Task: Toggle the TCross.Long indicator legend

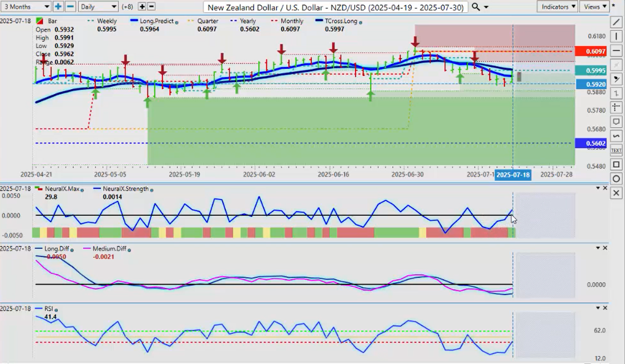Action: (338, 22)
